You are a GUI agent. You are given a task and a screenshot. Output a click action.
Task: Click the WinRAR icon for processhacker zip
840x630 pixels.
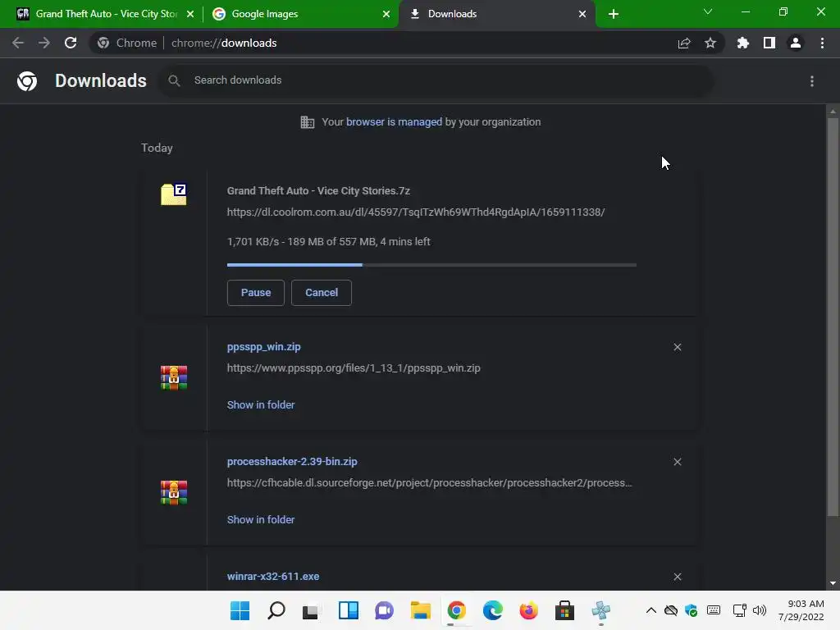(174, 492)
